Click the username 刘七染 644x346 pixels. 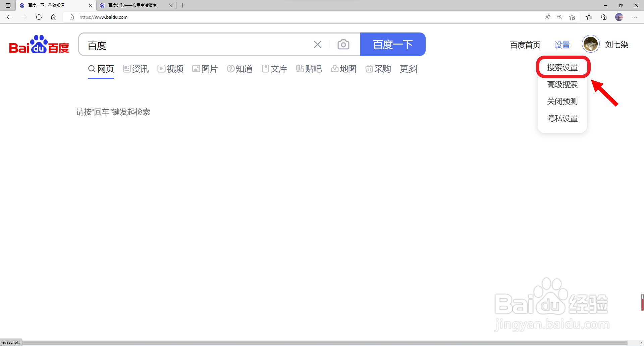point(616,45)
